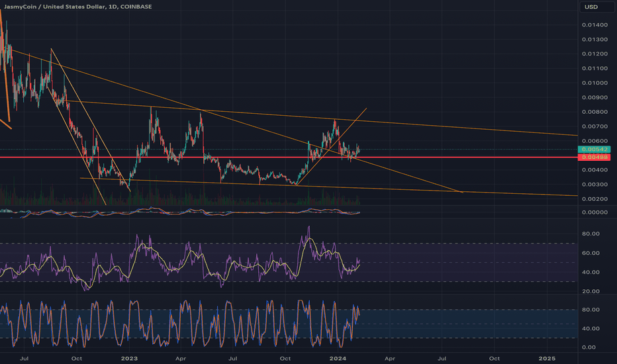This screenshot has height=364, width=617.
Task: Click the 0.01400 price axis label
Action: pos(594,24)
